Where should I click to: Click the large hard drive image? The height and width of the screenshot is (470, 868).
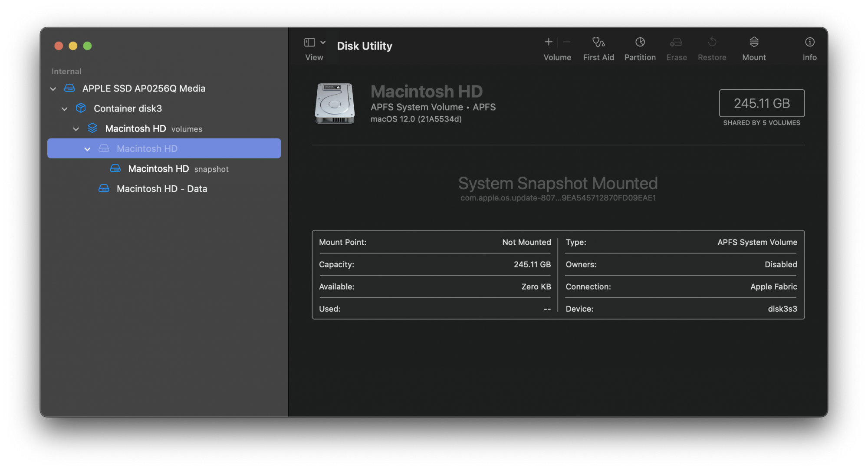pos(335,103)
